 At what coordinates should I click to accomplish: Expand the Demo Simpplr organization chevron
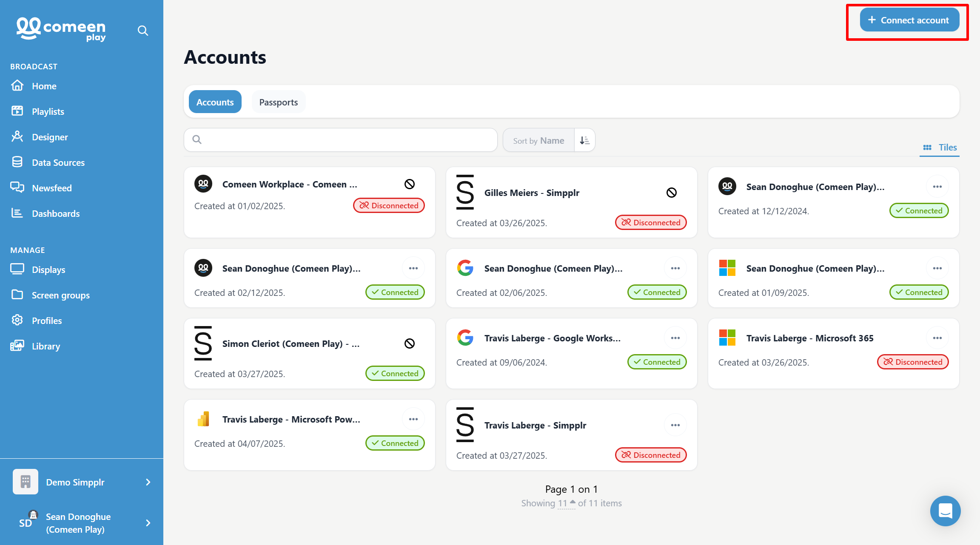pyautogui.click(x=148, y=482)
